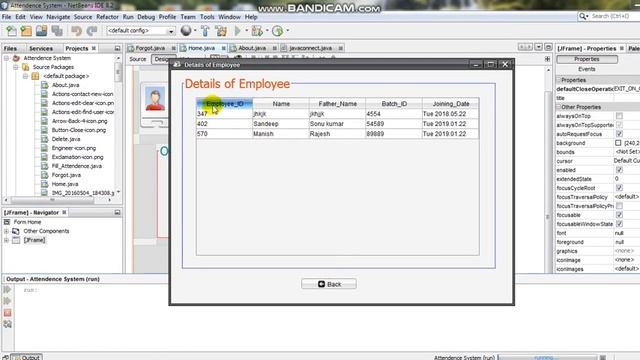Click the Save All toolbar icon
The image size is (640, 360).
click(x=57, y=31)
